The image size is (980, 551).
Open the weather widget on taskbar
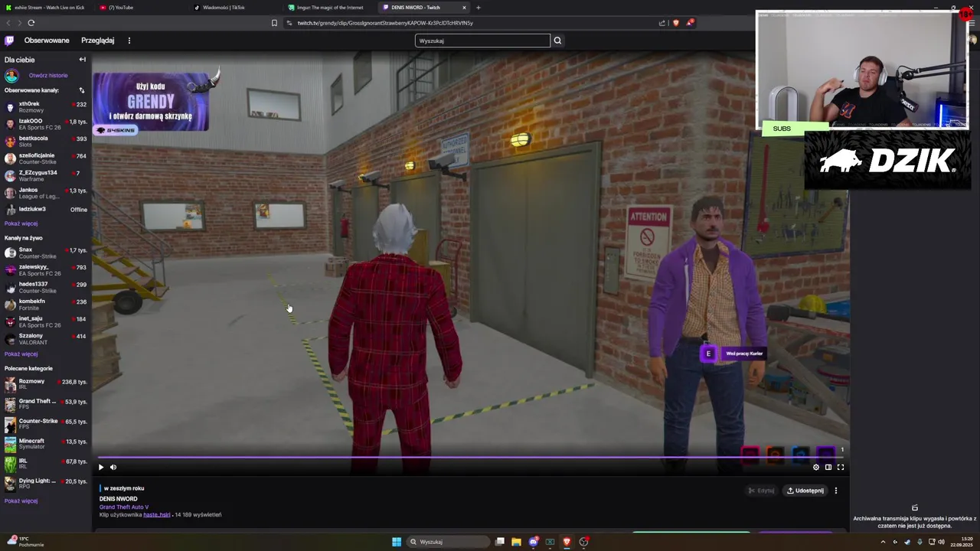[24, 542]
